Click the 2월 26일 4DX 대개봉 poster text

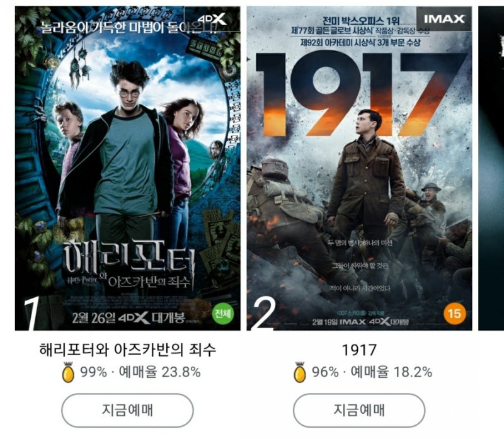coord(129,318)
